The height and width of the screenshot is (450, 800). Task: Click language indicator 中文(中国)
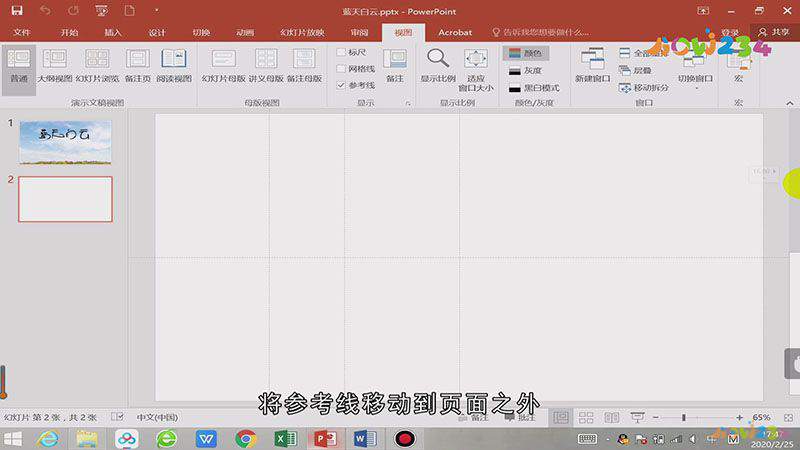(x=157, y=417)
